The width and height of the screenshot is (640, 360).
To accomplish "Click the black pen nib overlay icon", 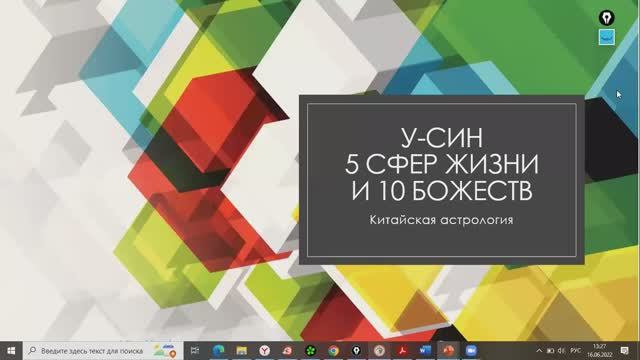I will point(607,18).
